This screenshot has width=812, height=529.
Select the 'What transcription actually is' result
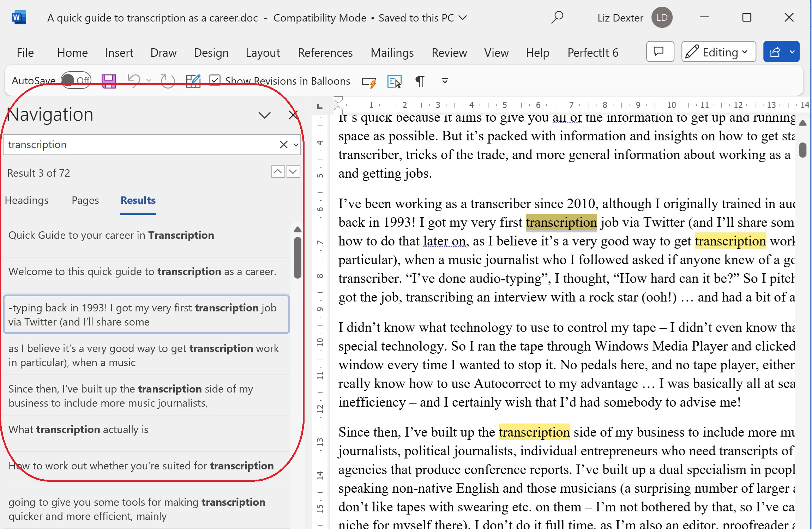pyautogui.click(x=78, y=430)
